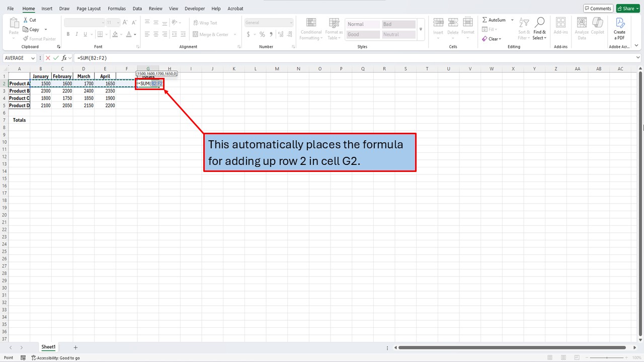Open Find & Select in Editing group
The image size is (644, 362).
tap(539, 29)
